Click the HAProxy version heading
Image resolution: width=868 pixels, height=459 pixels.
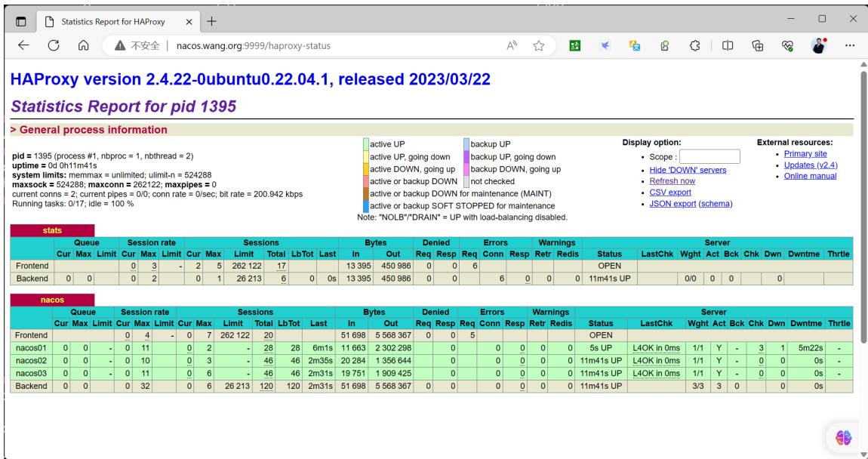251,79
